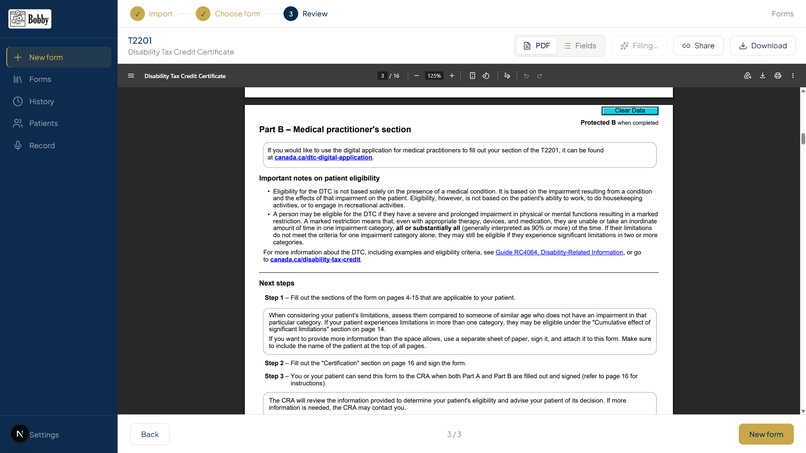Click the scrollbar up arrow
Viewport: 806px width, 453px height.
pyautogui.click(x=802, y=90)
